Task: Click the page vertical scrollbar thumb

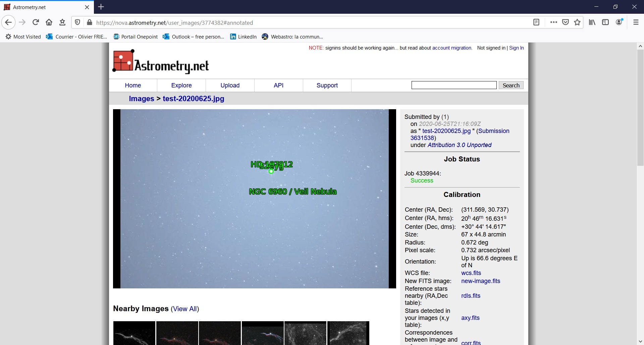Action: coord(640,108)
